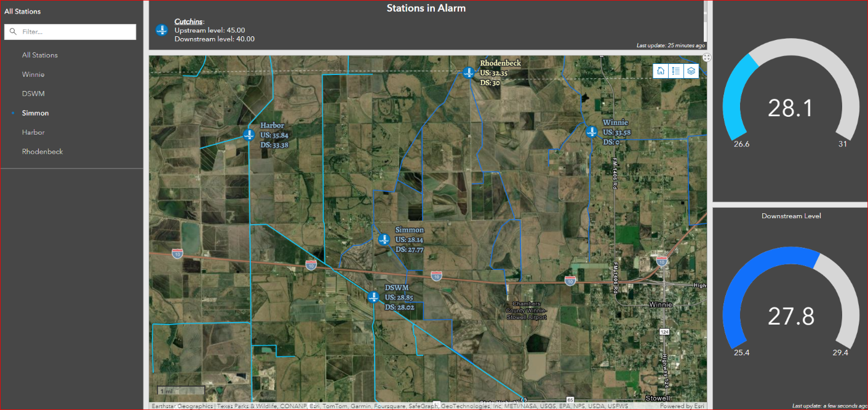Click the Harbor 'US: 35.84' label
868x410 pixels.
click(x=274, y=135)
